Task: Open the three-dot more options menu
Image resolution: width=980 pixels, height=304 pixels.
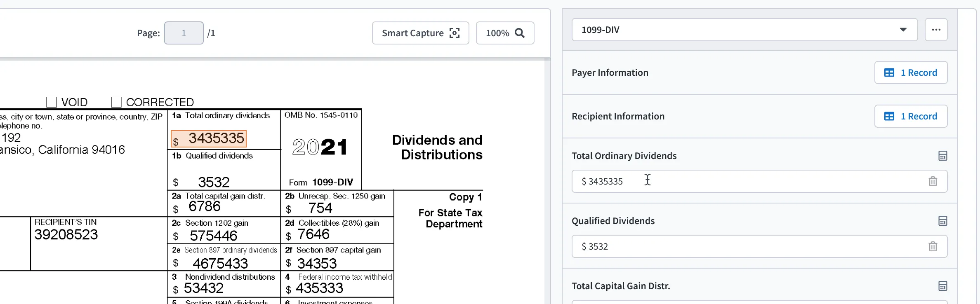Action: tap(936, 30)
